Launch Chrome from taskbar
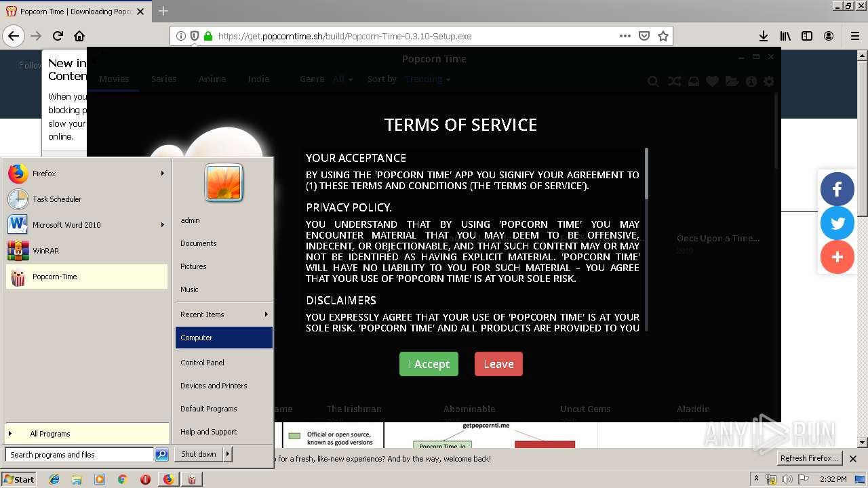868x488 pixels. (122, 479)
